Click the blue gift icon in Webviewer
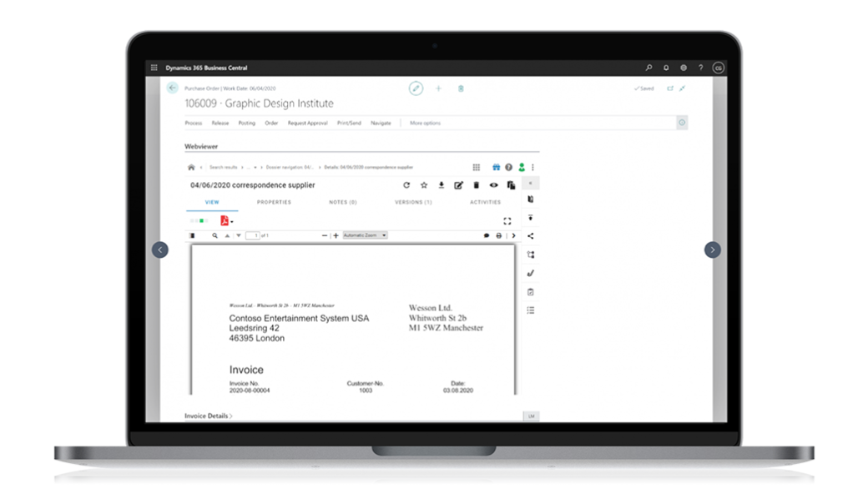 [496, 167]
